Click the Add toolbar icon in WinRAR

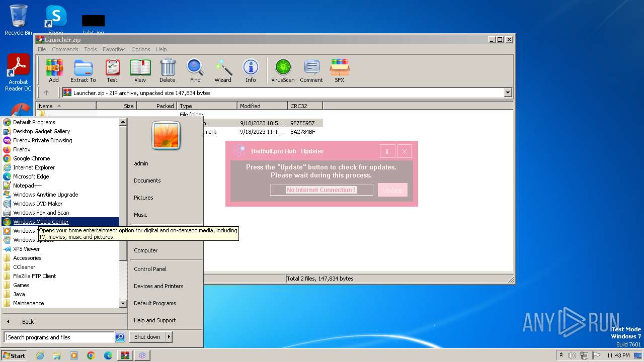point(54,71)
